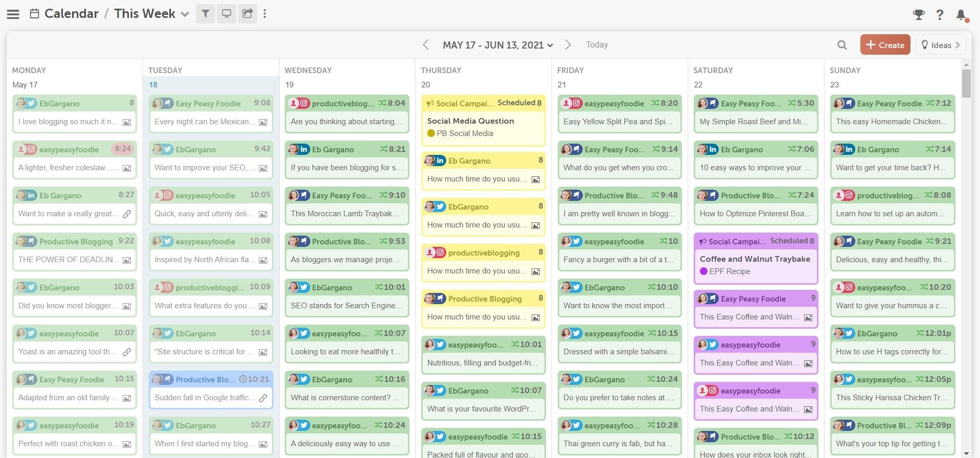Open 'What is cornerstone content?' post
This screenshot has width=980, height=458.
(347, 390)
